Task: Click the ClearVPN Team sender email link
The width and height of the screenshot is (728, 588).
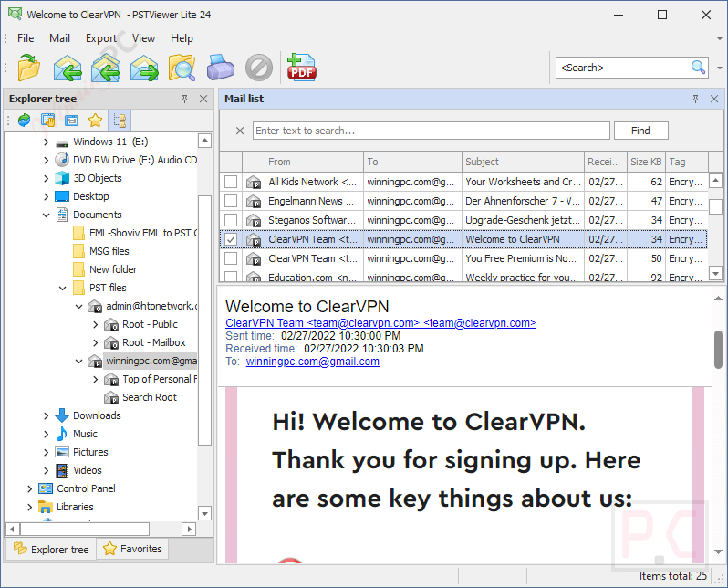Action: (380, 323)
